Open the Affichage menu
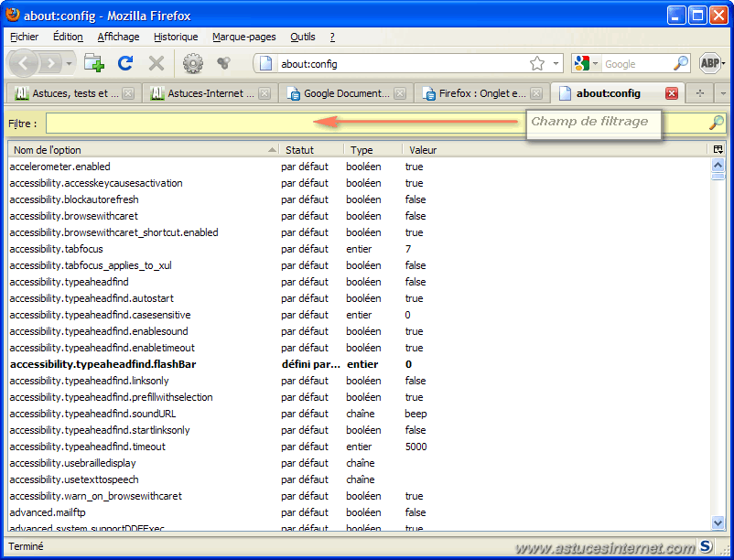This screenshot has width=734, height=560. click(118, 37)
